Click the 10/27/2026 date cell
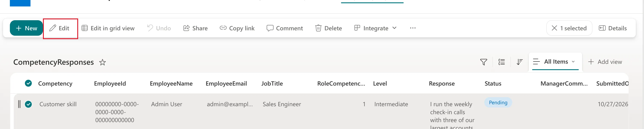Image resolution: width=644 pixels, height=129 pixels. click(613, 104)
